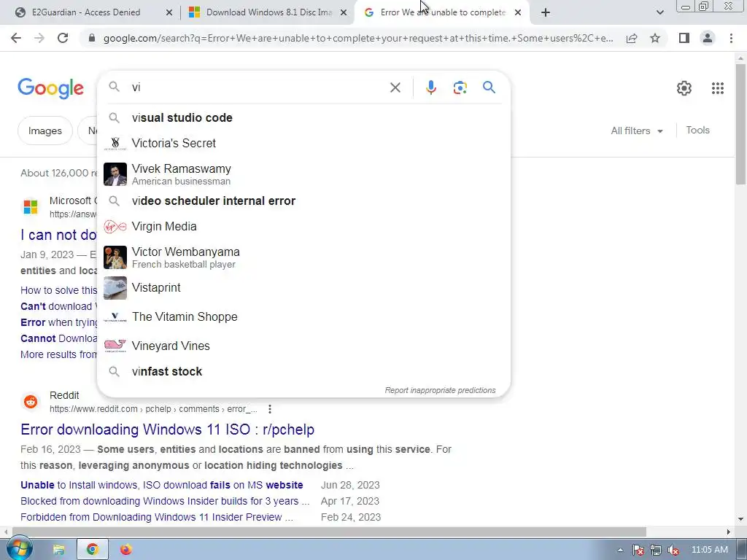Click the Tools button
This screenshot has width=747, height=560.
[x=697, y=130]
